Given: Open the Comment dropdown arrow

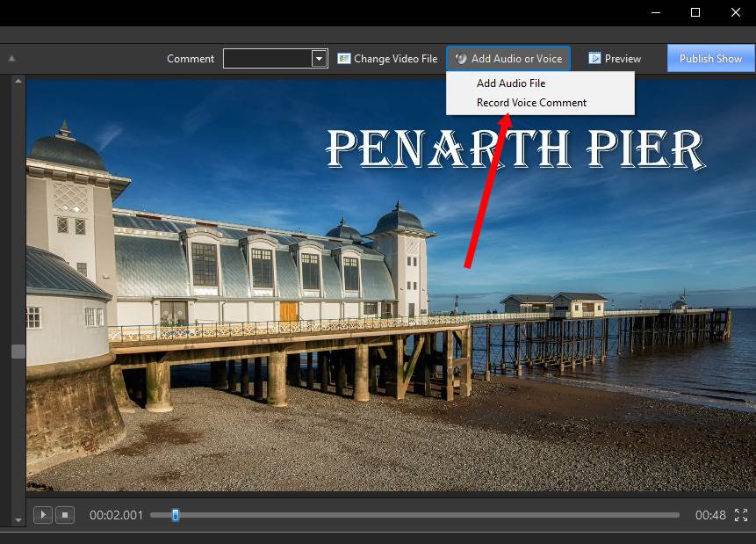Looking at the screenshot, I should point(319,59).
